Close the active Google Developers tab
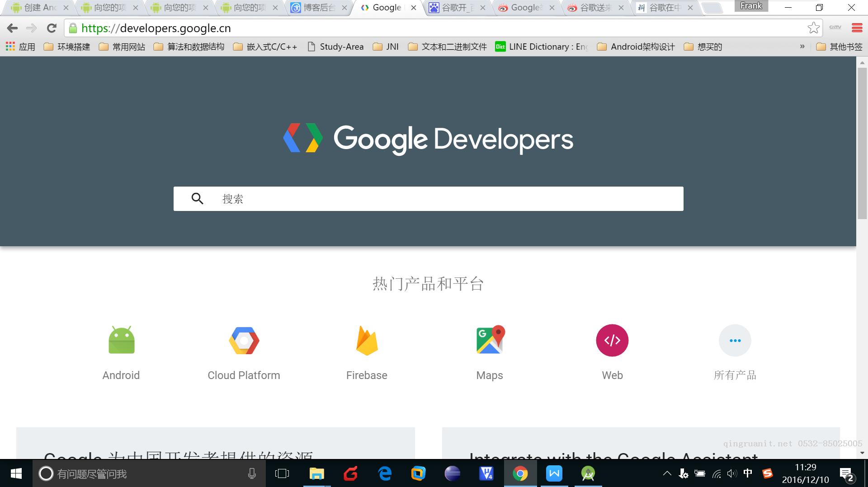Viewport: 868px width, 487px height. pyautogui.click(x=413, y=8)
